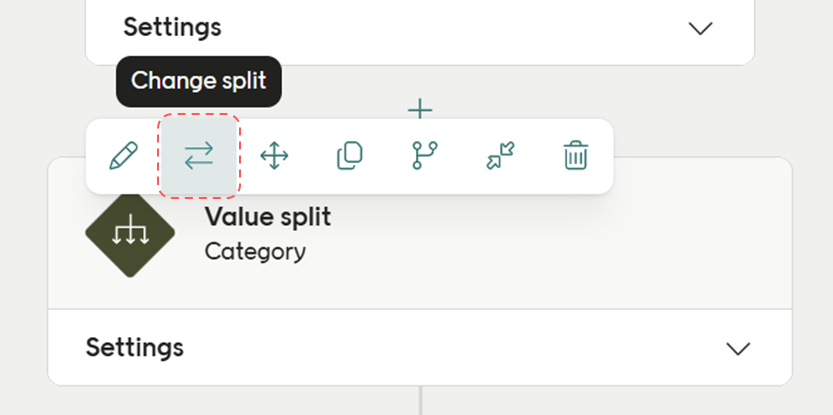
Task: Expand Value split Settings chevron
Action: pos(738,348)
